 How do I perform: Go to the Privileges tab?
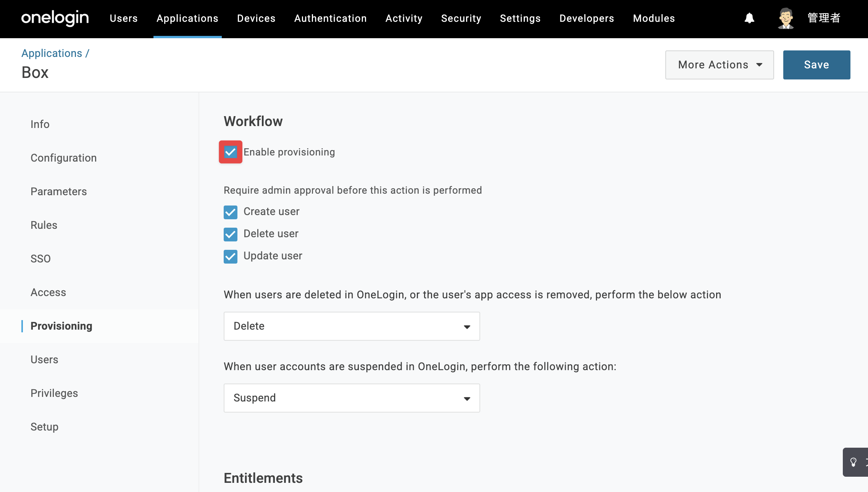[x=54, y=393]
